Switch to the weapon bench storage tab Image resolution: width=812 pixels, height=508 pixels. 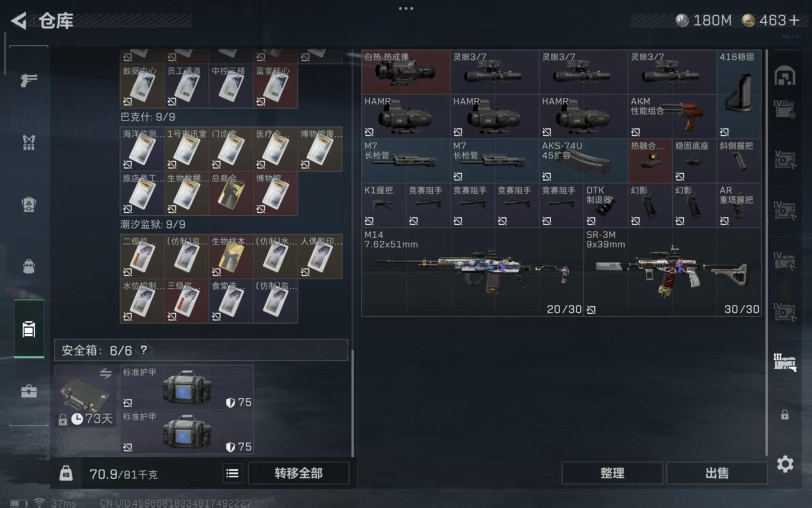pos(785,363)
